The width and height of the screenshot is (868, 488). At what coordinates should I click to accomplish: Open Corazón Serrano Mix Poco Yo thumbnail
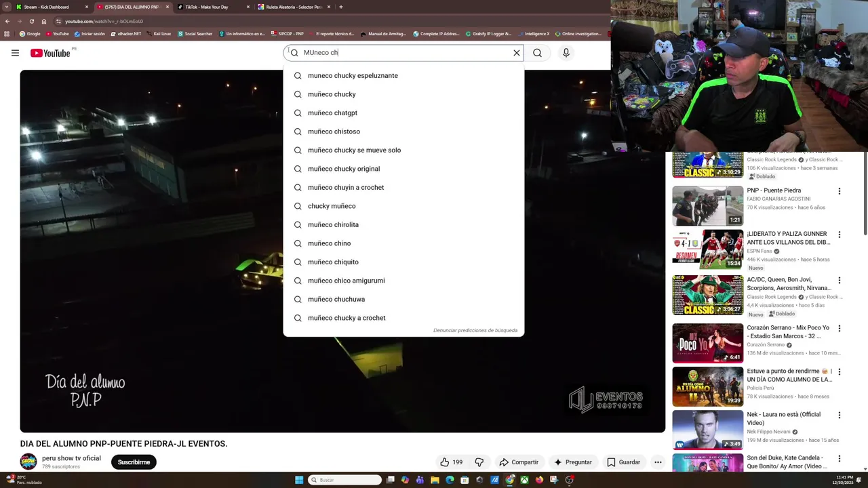click(707, 343)
